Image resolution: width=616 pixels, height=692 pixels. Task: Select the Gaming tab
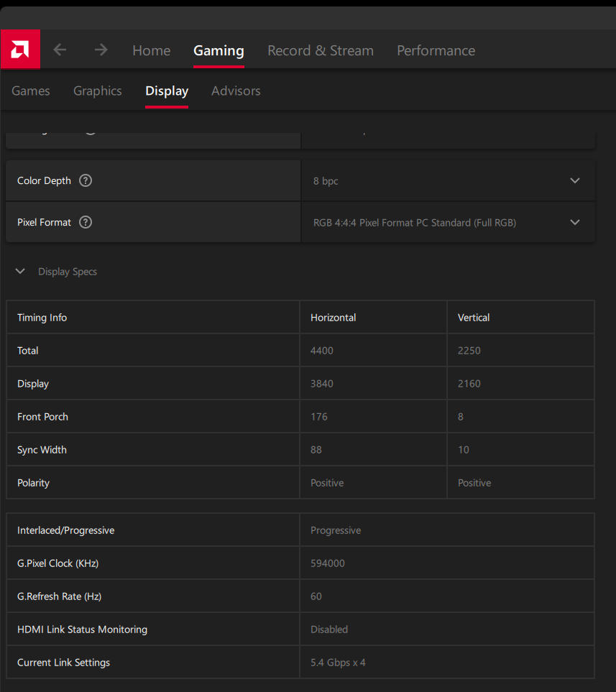click(x=219, y=50)
